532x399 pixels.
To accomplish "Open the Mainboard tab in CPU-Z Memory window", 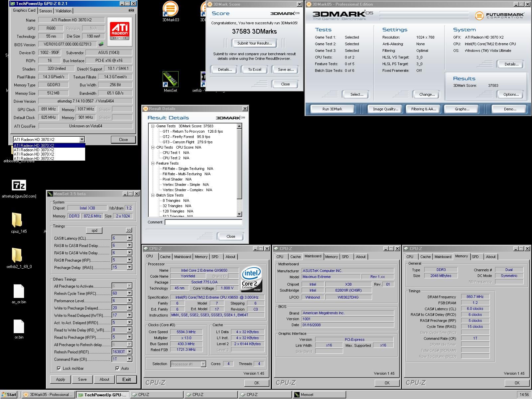I will coord(443,257).
